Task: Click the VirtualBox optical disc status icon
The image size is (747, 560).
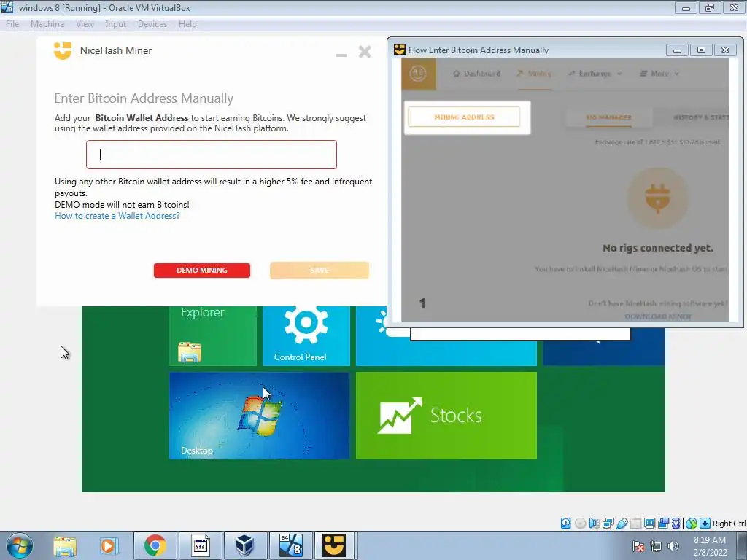Action: tap(580, 524)
